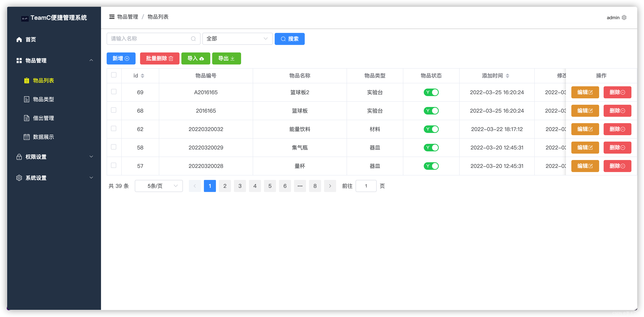The height and width of the screenshot is (317, 644).
Task: Go to the previous page arrow
Action: point(195,186)
